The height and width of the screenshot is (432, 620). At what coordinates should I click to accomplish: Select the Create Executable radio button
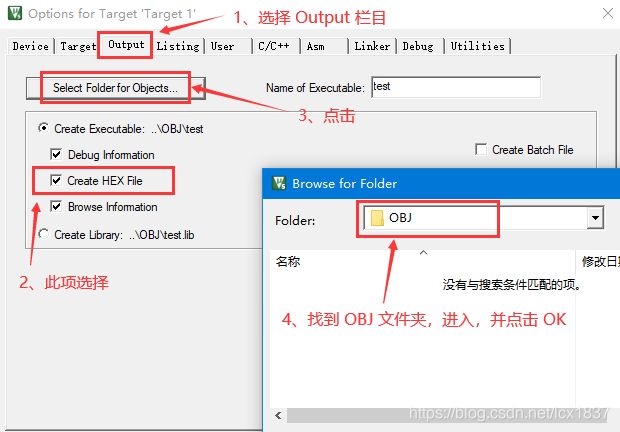click(43, 128)
